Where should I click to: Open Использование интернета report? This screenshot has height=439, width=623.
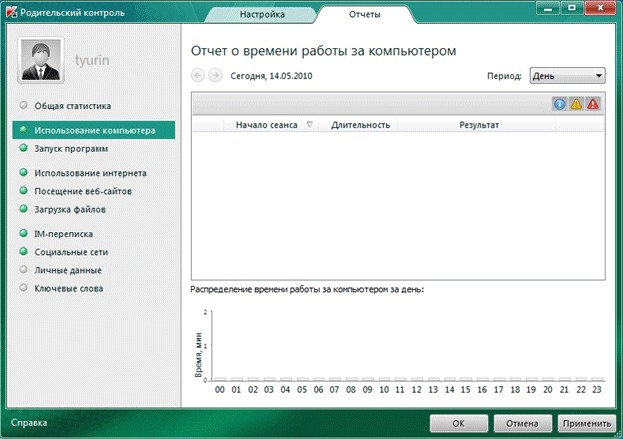point(90,173)
